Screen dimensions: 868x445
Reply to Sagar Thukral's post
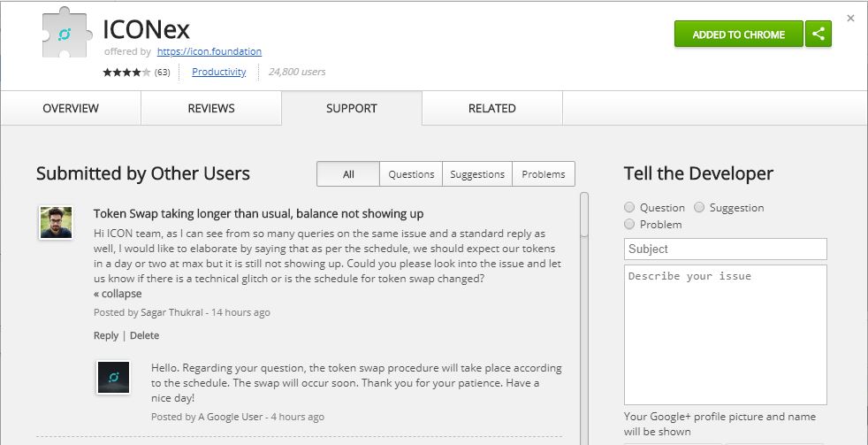106,335
